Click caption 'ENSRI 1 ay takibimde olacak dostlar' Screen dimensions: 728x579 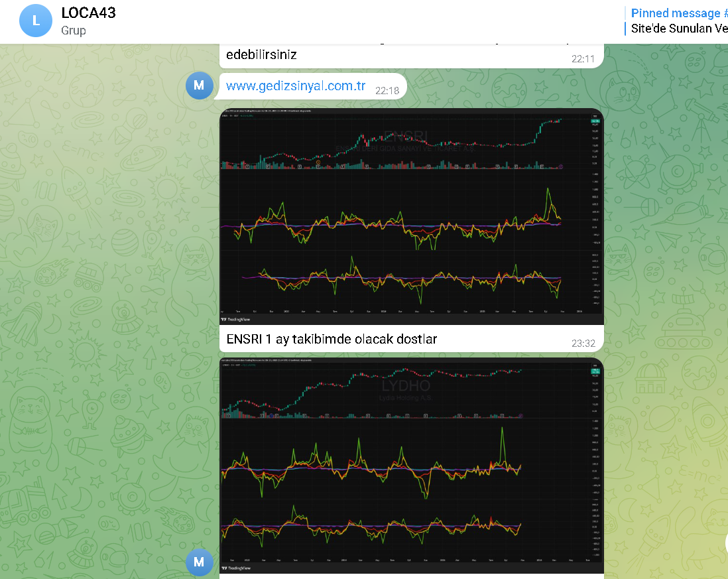[x=332, y=339]
